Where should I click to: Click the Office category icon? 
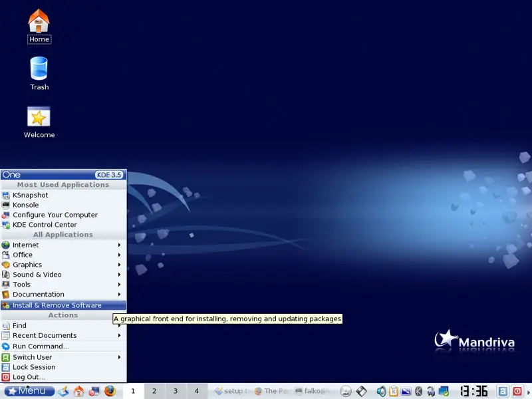click(6, 255)
